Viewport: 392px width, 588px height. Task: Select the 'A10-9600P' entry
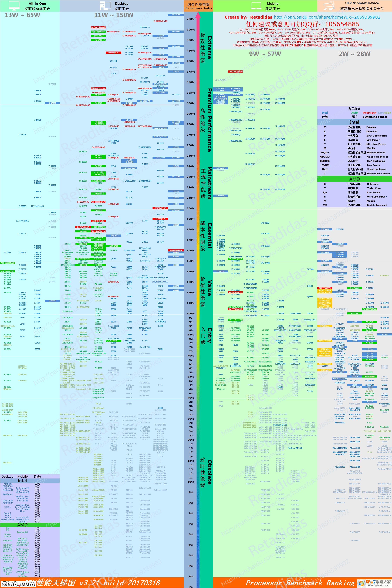point(355,288)
